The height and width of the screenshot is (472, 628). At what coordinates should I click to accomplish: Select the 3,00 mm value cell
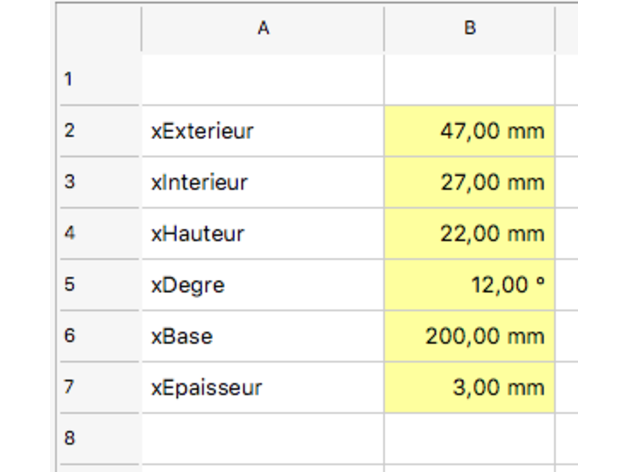point(469,387)
